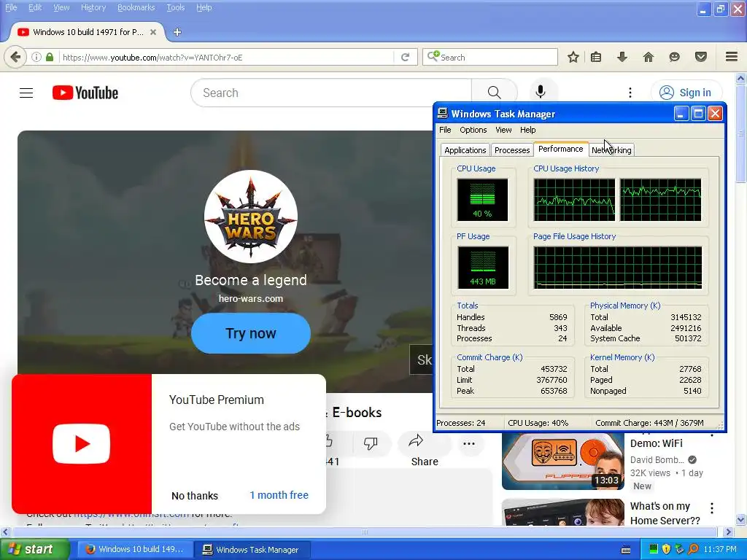Decline Premium with No thanks

pos(194,496)
